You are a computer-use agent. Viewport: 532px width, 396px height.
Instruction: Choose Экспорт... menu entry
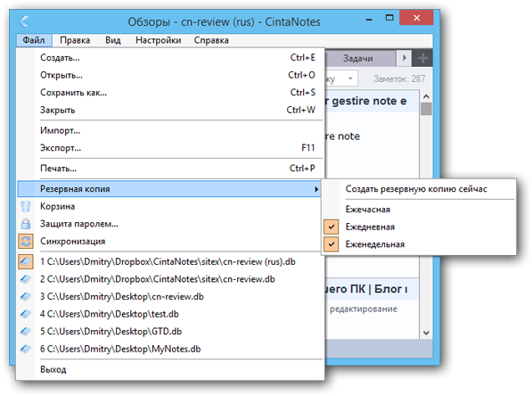[x=169, y=148]
